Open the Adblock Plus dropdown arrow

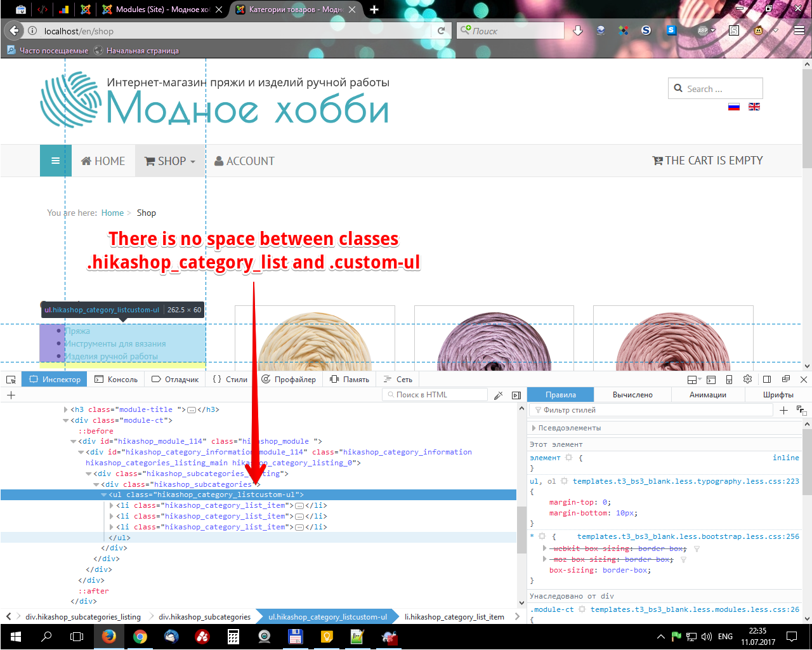pyautogui.click(x=713, y=30)
